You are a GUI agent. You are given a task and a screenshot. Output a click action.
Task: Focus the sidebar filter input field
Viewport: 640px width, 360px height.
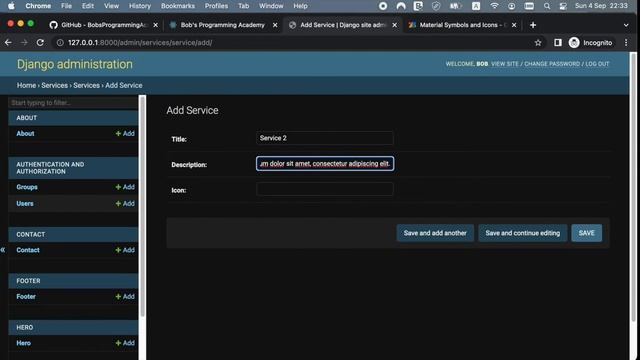(73, 103)
